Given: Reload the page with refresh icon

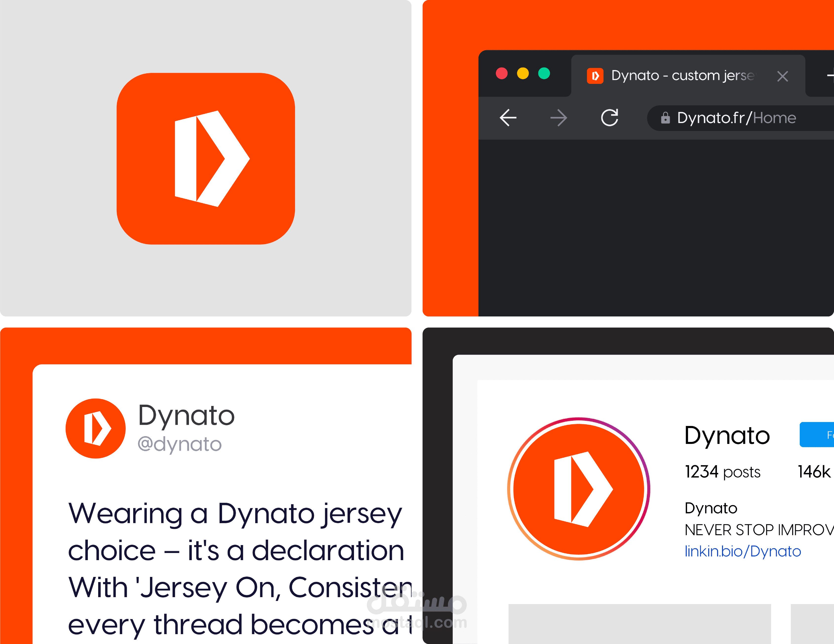Looking at the screenshot, I should coord(610,118).
